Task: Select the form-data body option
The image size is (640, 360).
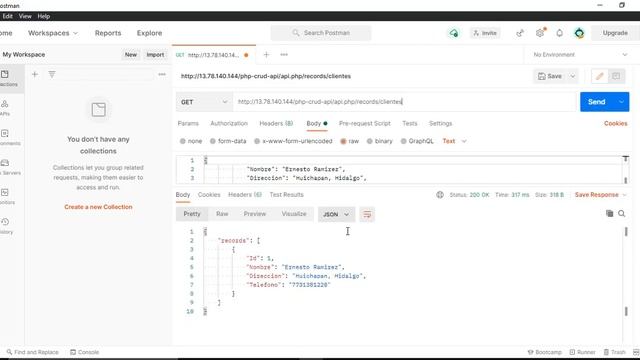Action: point(228,141)
